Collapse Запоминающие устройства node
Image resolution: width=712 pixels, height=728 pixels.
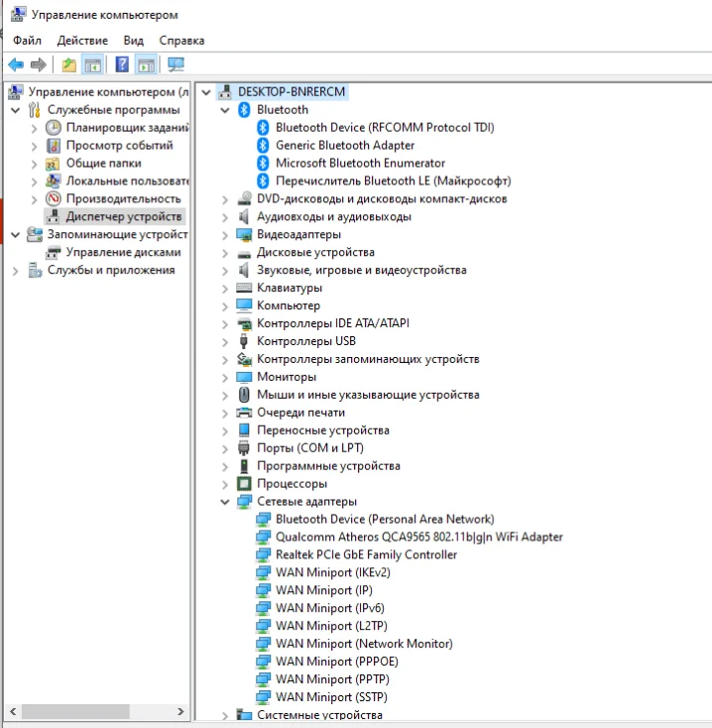(x=15, y=235)
